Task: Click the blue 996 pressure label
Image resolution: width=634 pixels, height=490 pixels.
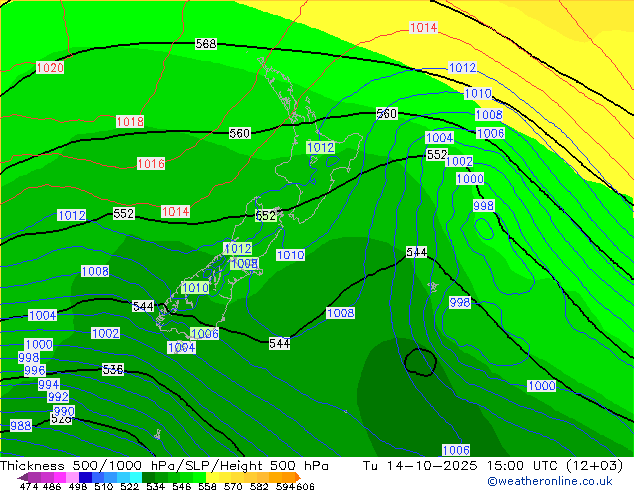Action: tap(35, 371)
